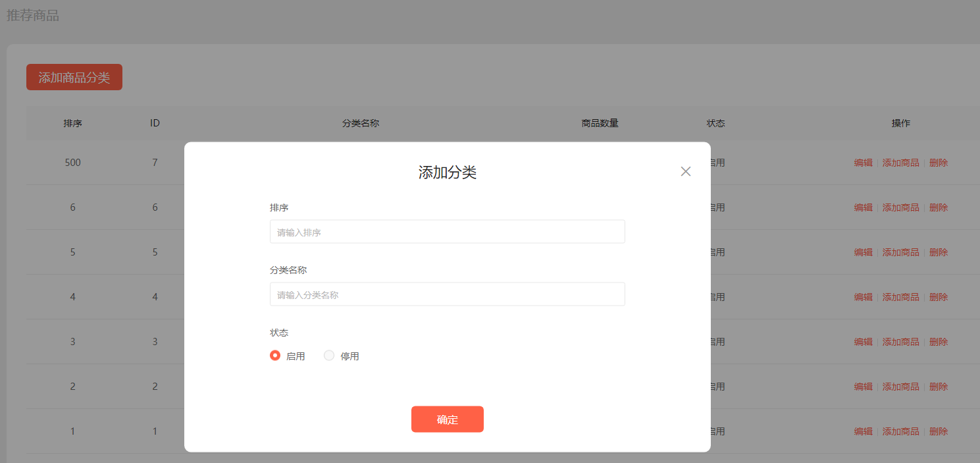Viewport: 980px width, 463px height.
Task: Click 删除 in row with ID 3
Action: [x=939, y=342]
